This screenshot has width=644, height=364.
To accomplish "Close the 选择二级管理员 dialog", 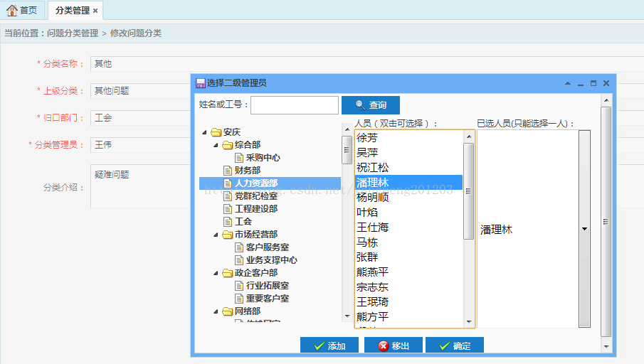I will [x=606, y=83].
